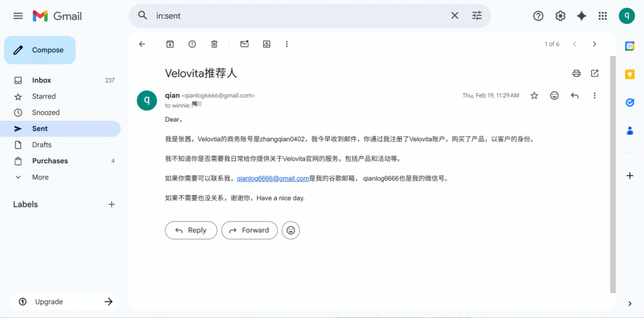Open message More menu beside reply arrow
The width and height of the screenshot is (644, 318).
594,96
